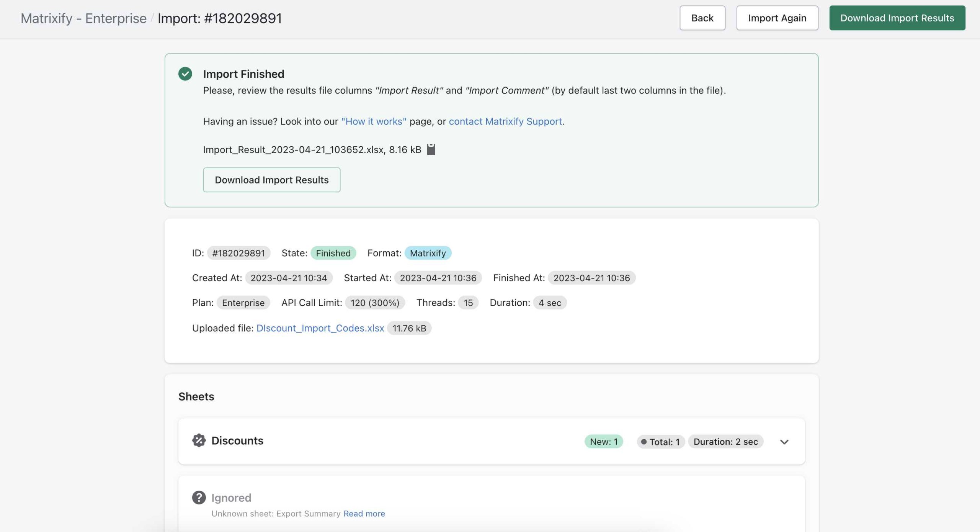Open the "How it works" page link
The image size is (980, 532).
tap(374, 121)
